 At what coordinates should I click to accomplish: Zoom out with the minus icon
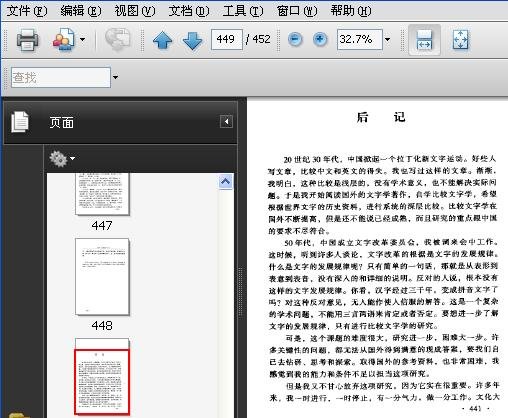click(x=295, y=39)
